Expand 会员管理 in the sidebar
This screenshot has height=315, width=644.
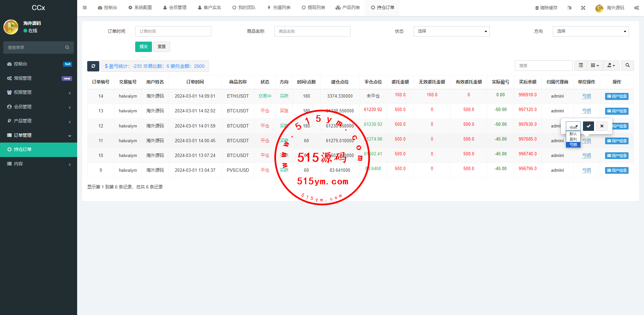click(x=39, y=107)
